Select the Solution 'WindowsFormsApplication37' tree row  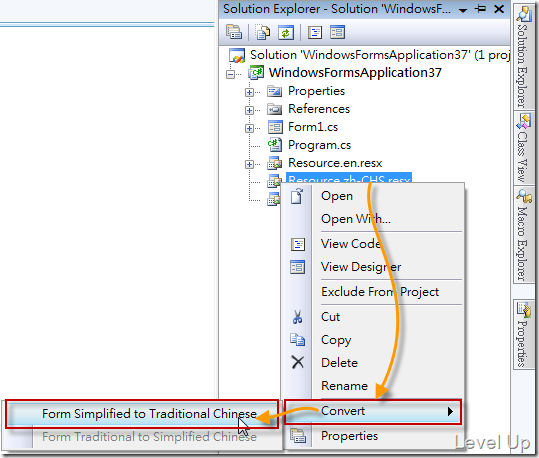(369, 55)
